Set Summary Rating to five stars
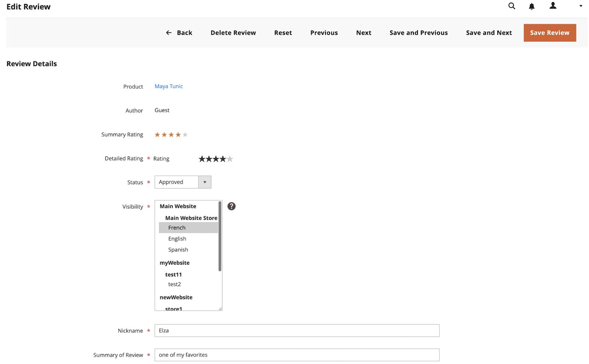589x364 pixels. tap(186, 135)
